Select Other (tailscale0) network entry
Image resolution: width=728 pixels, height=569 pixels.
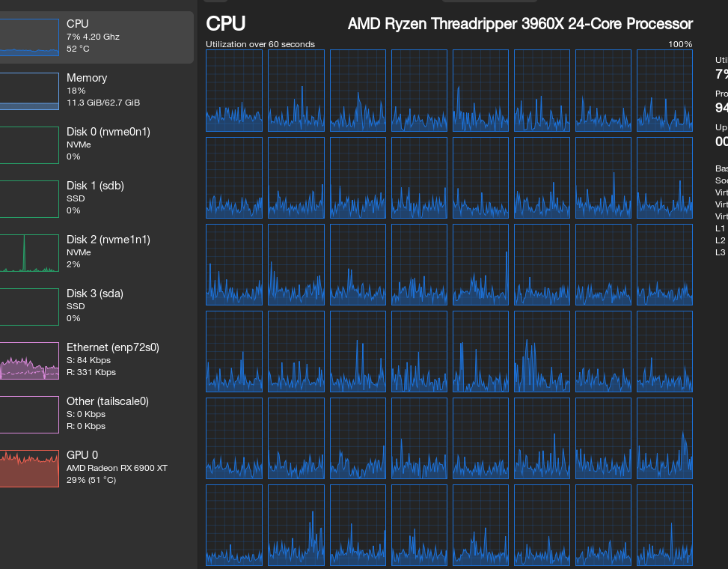96,414
